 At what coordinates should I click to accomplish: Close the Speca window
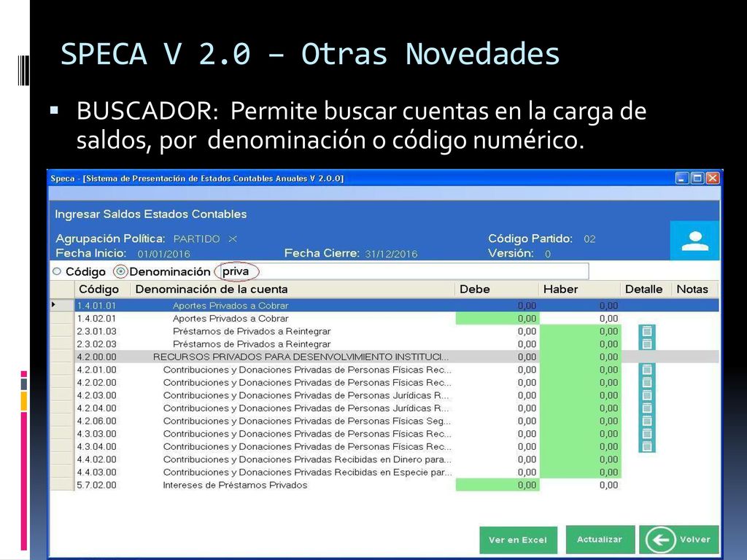tap(713, 179)
